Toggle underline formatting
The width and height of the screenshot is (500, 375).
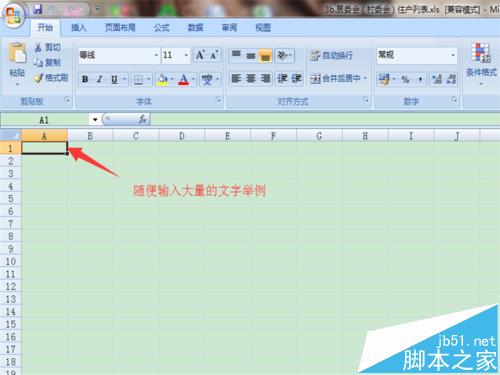click(x=114, y=79)
